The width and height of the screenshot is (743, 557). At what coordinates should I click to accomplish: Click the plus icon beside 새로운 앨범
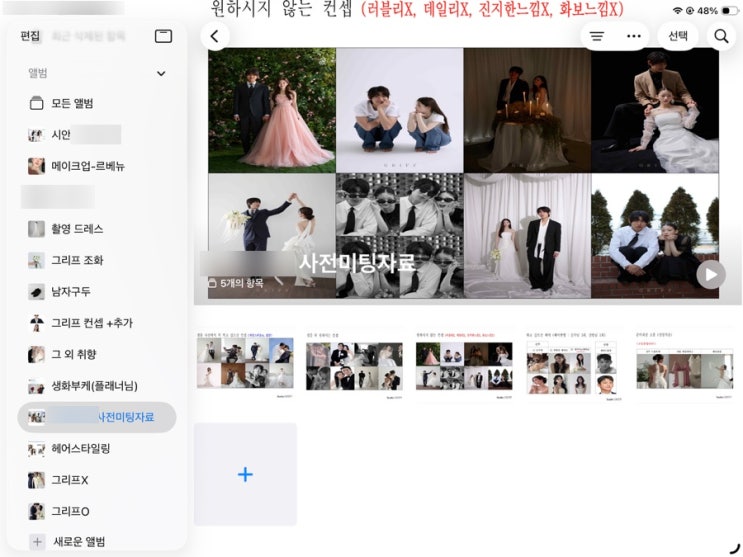pos(37,542)
